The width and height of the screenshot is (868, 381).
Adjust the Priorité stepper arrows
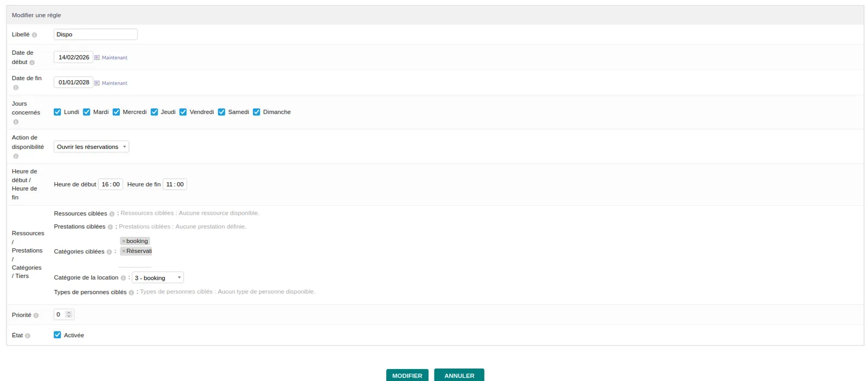69,314
